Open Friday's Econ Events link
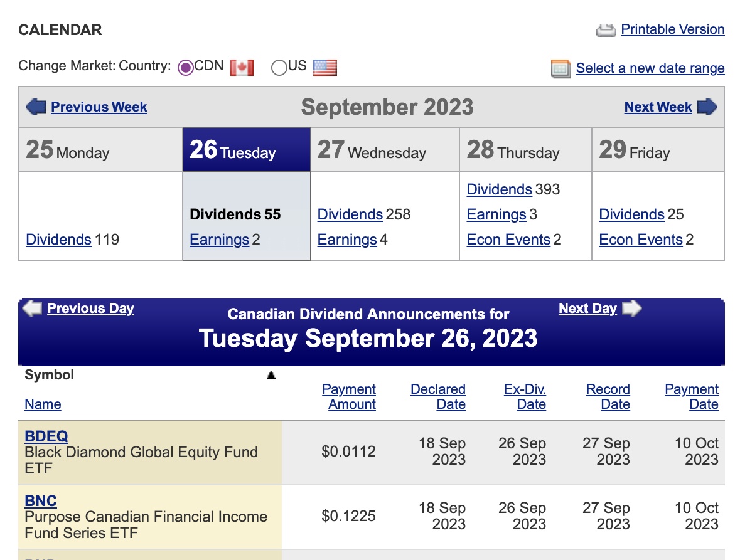The height and width of the screenshot is (560, 740). pyautogui.click(x=641, y=240)
